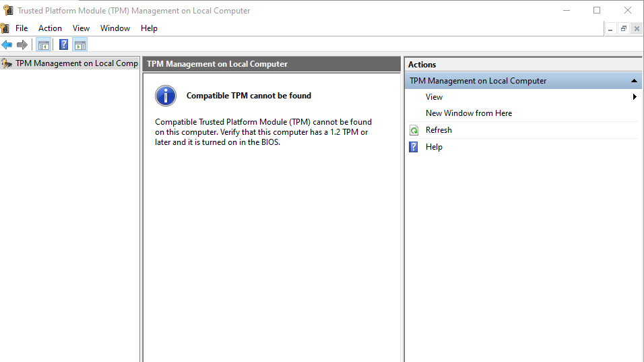Click the title bar TPM application icon
Image resolution: width=644 pixels, height=362 pixels.
[x=8, y=10]
